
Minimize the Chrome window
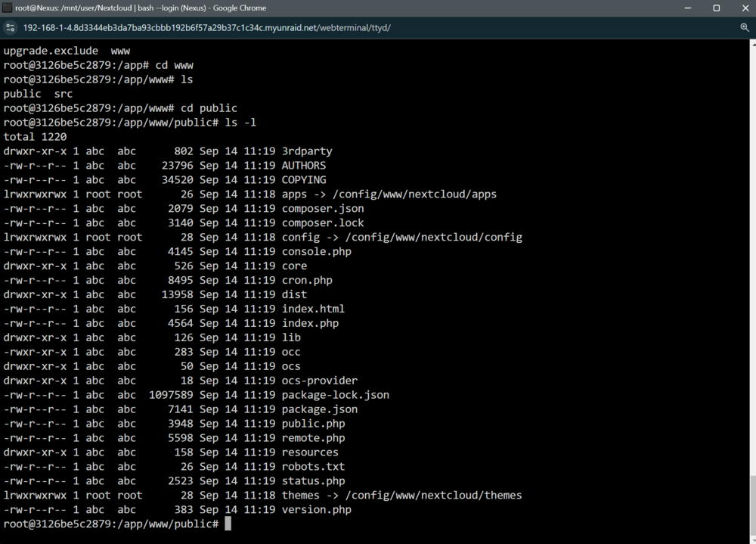[687, 8]
